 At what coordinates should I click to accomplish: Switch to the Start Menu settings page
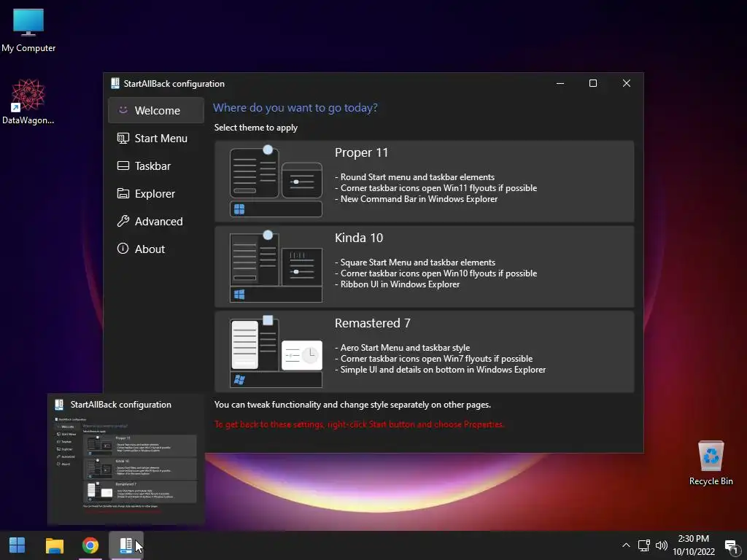pos(156,138)
